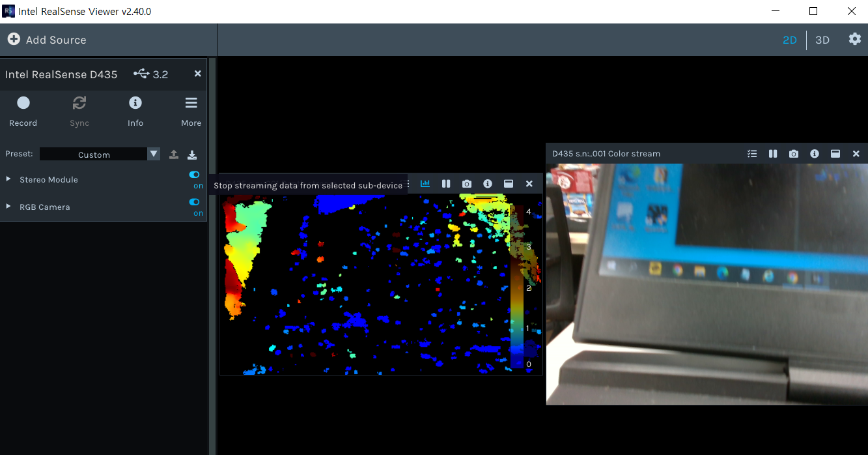Close the Color stream window

[856, 154]
